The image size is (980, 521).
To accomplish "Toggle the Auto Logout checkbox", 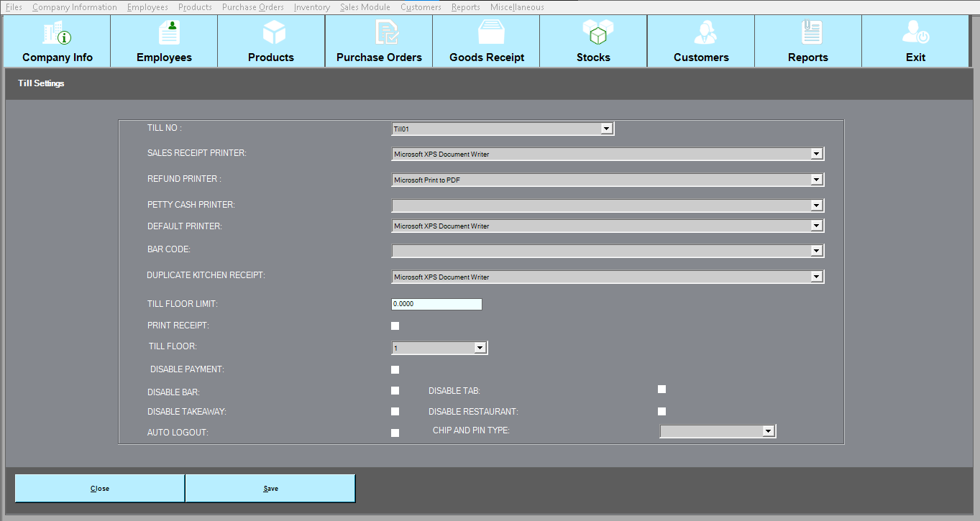I will pyautogui.click(x=395, y=433).
